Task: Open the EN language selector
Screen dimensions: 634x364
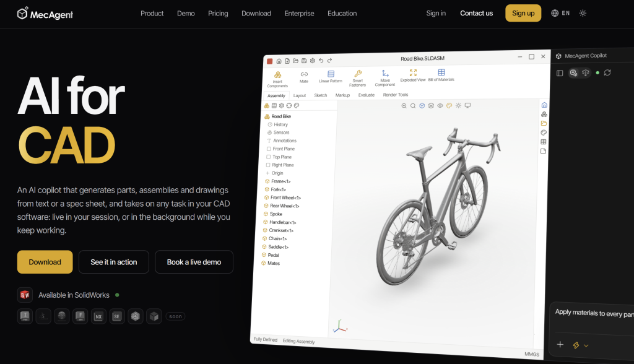Action: click(560, 14)
